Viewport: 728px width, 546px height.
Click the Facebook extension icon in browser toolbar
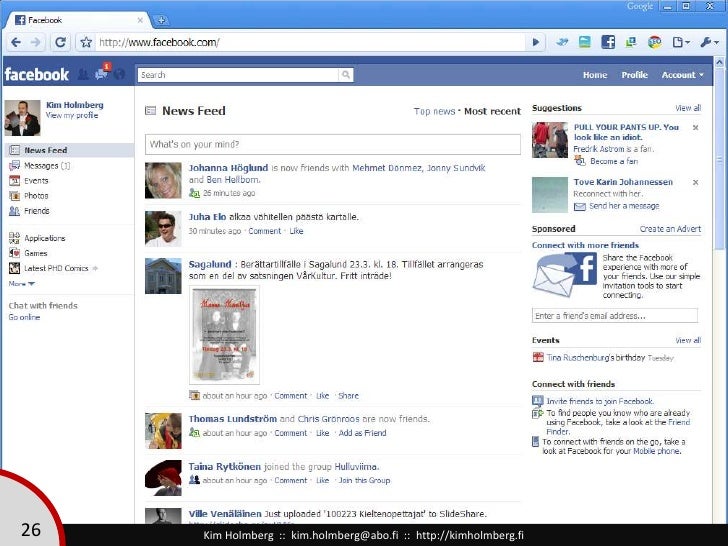tap(608, 42)
